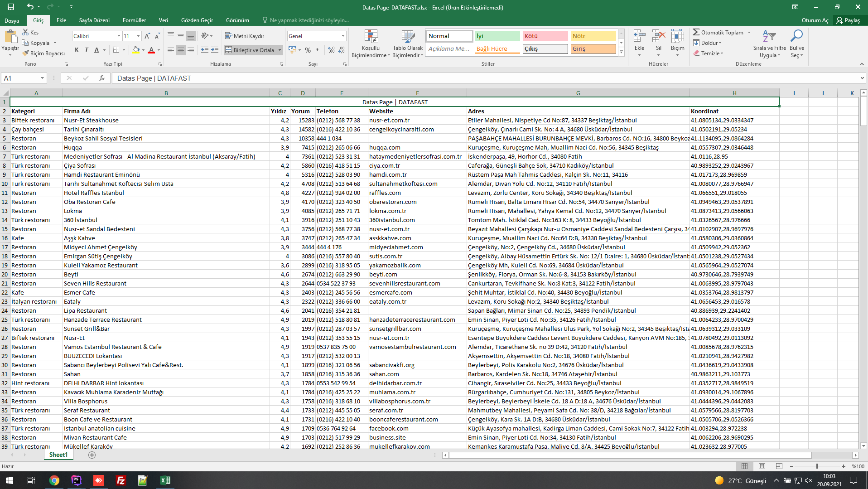This screenshot has height=489, width=868.
Task: Click the zoom slider handle
Action: 817,466
